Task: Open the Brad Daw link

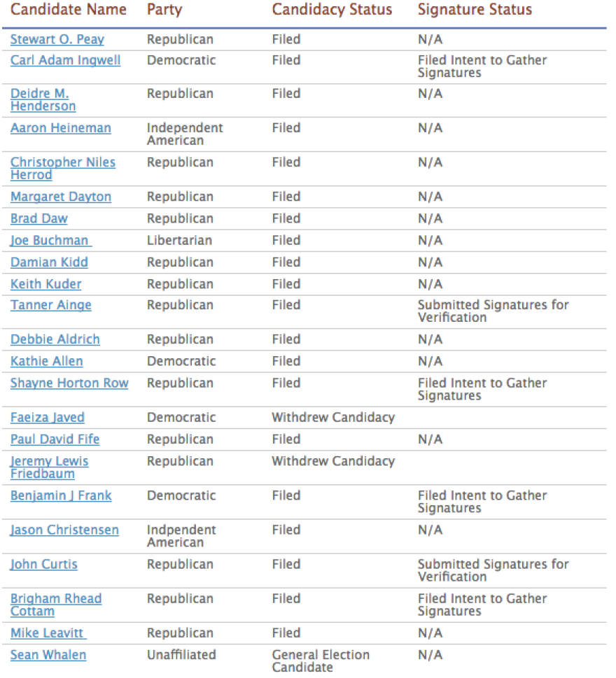Action: 39,219
